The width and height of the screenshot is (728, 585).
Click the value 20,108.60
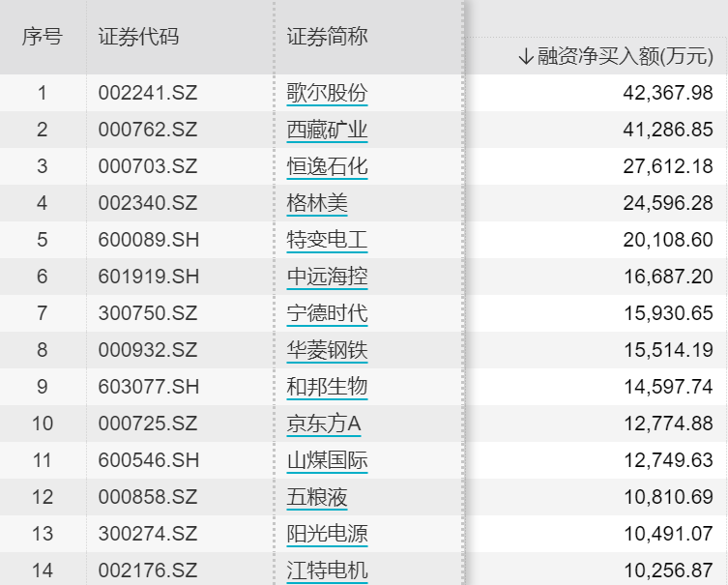point(668,240)
